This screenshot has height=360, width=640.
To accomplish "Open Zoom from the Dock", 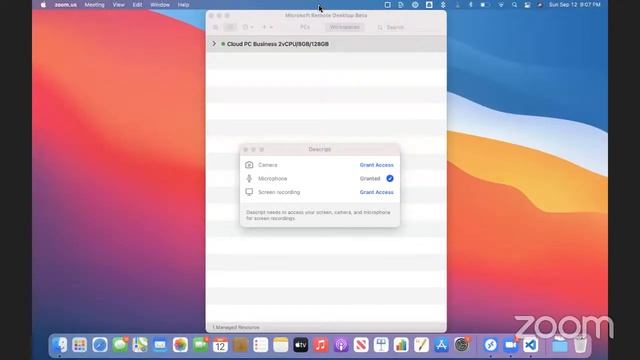I will [511, 345].
